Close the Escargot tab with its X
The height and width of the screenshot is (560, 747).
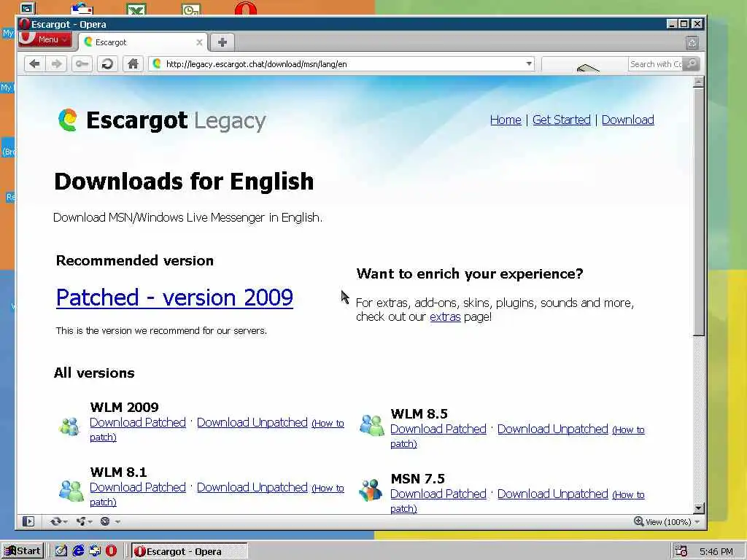coord(199,42)
